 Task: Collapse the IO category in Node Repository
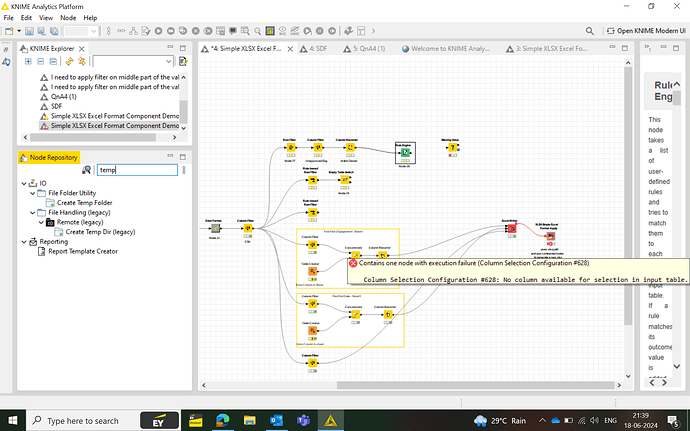click(x=24, y=184)
